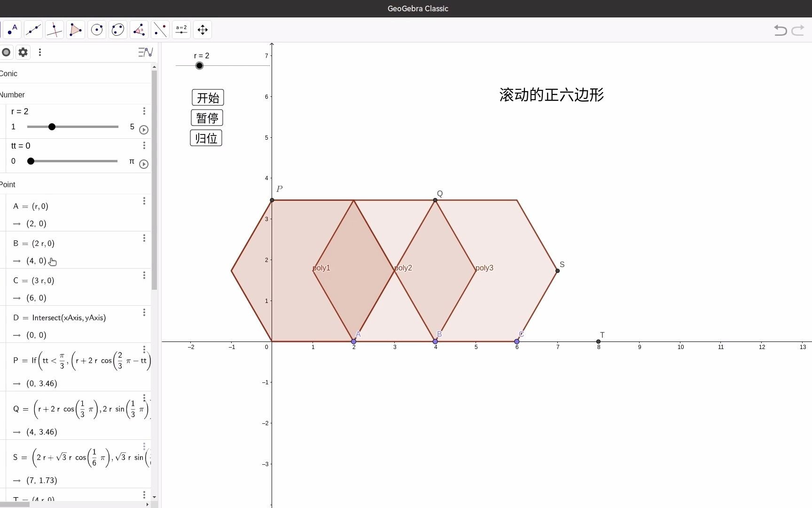Click the poly3 label
This screenshot has height=508, width=812.
[x=484, y=268]
